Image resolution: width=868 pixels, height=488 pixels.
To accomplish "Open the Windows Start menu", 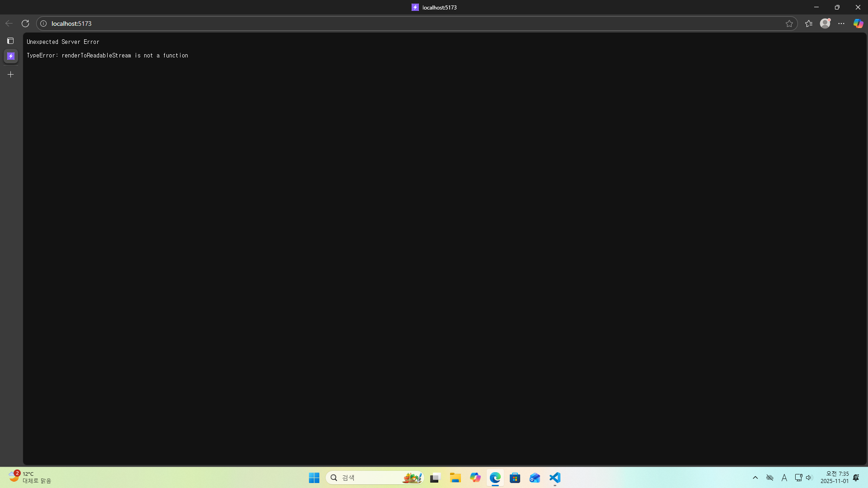I will tap(314, 478).
